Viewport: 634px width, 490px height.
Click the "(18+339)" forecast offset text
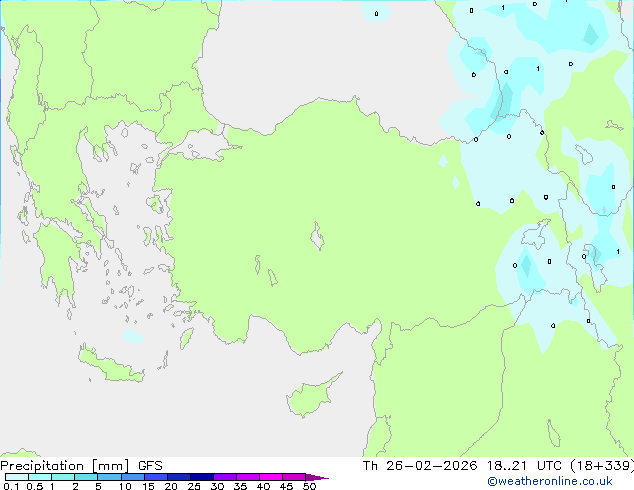(602, 466)
